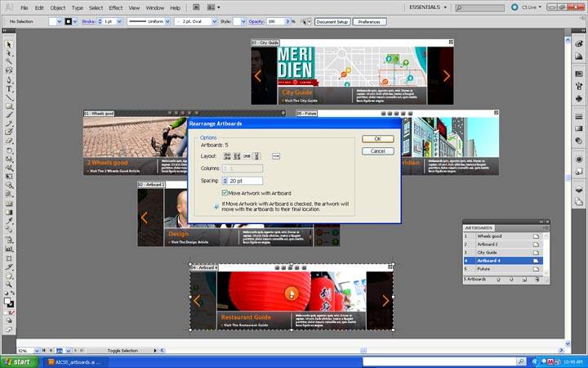The image size is (588, 368).
Task: Click the New Artboard icon in Artboards panel
Action: tap(524, 280)
